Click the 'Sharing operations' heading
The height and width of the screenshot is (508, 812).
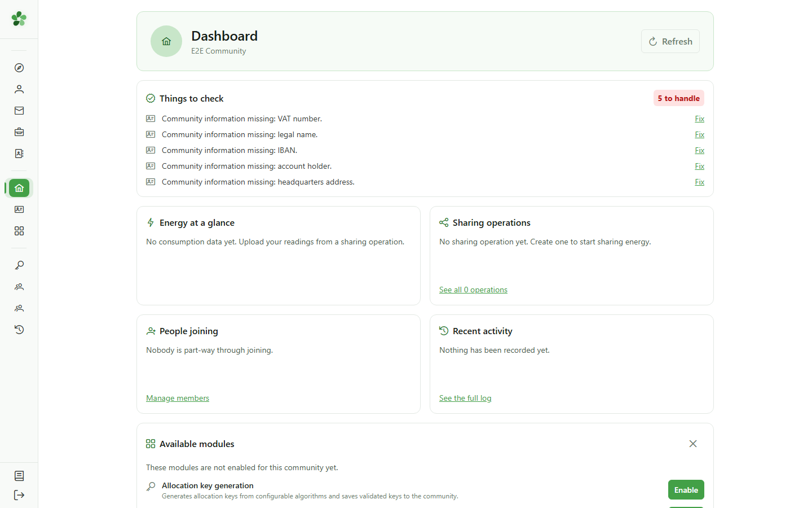492,223
